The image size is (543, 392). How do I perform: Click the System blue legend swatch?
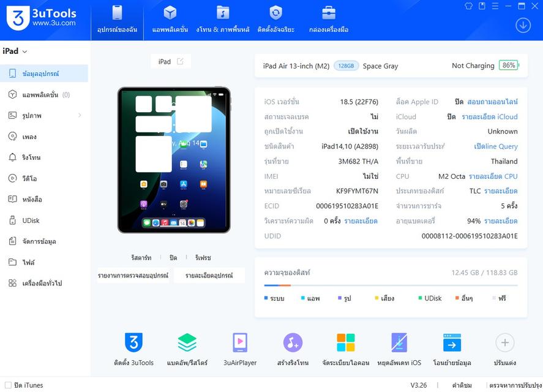pos(266,298)
